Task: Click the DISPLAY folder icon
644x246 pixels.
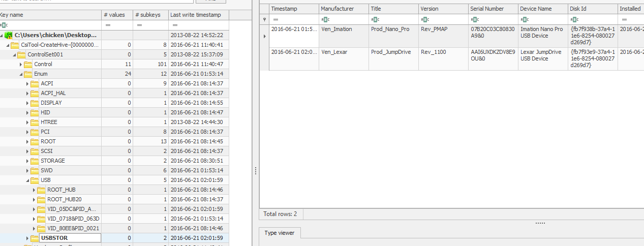Action: [35, 103]
